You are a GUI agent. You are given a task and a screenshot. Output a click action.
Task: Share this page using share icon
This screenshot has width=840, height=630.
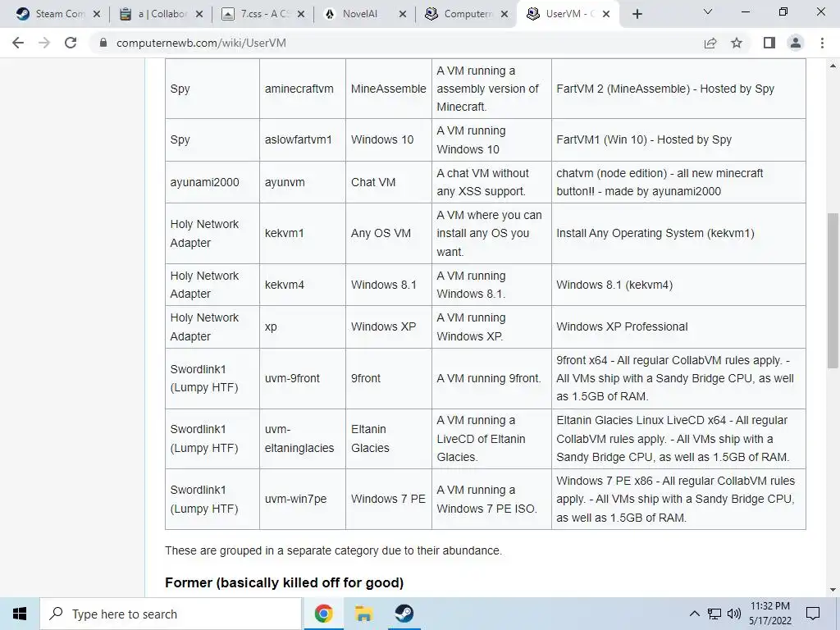point(710,43)
